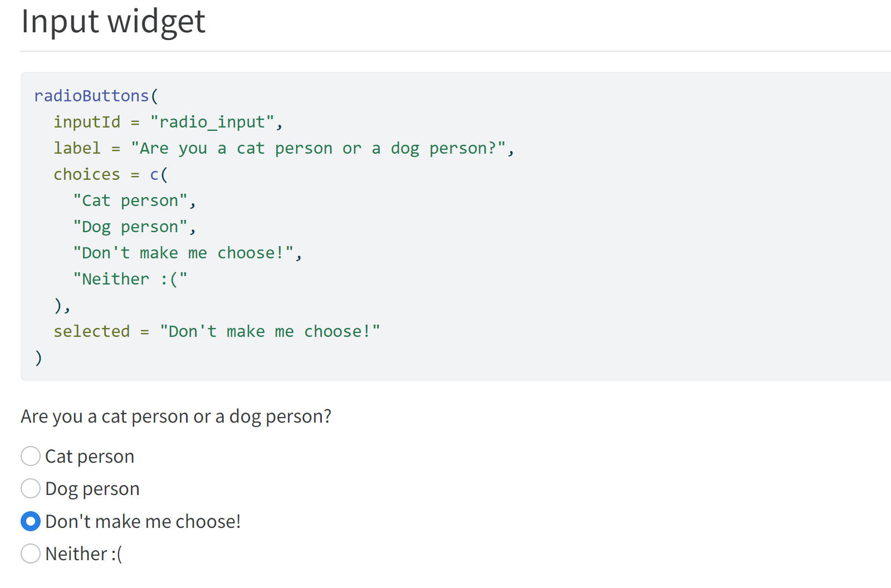891x588 pixels.
Task: Click the final closing parenthesis in code
Action: point(38,357)
